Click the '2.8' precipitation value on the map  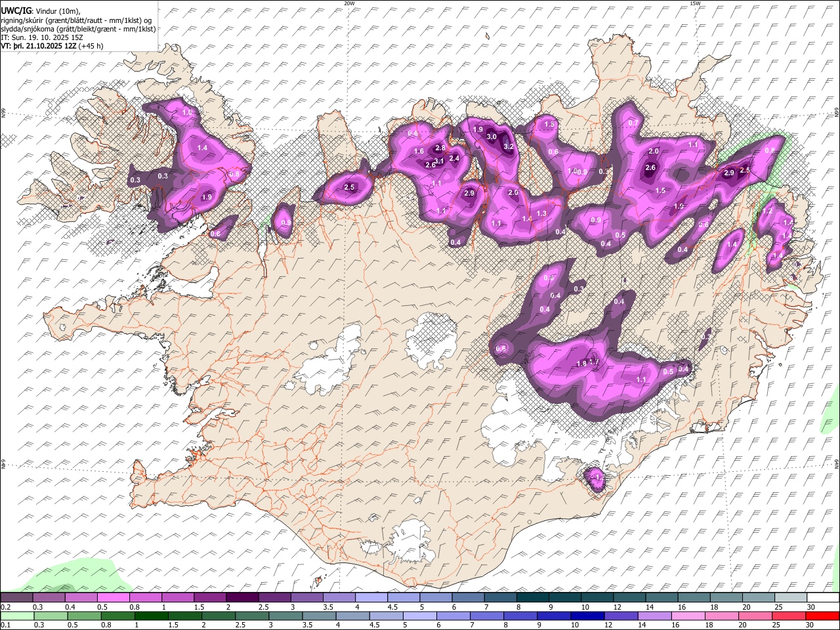440,148
